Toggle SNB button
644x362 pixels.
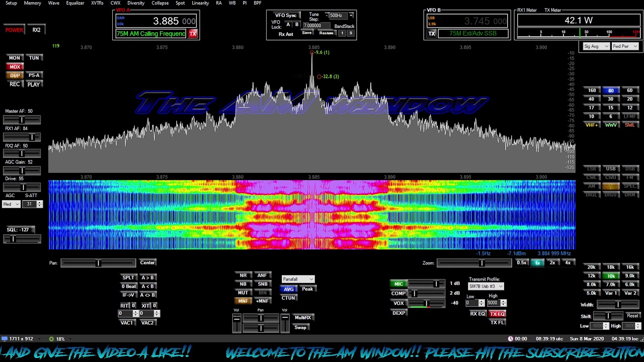coord(262,284)
